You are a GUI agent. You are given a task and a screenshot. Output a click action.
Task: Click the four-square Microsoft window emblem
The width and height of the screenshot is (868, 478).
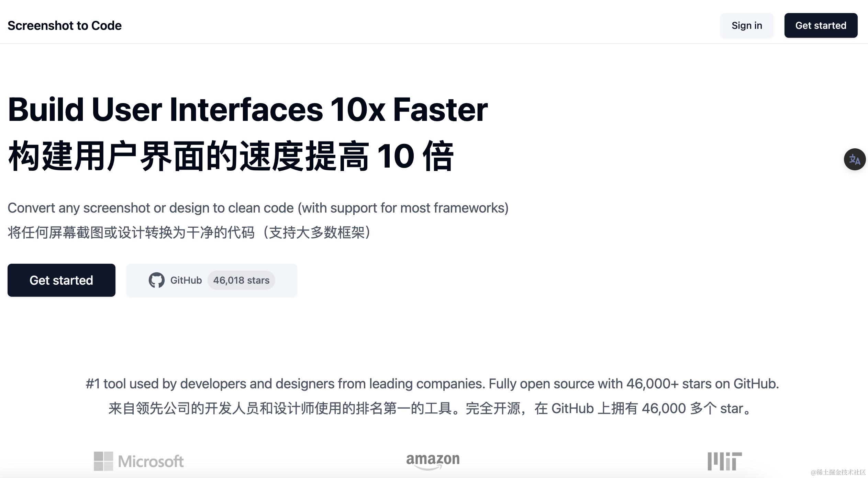click(103, 461)
